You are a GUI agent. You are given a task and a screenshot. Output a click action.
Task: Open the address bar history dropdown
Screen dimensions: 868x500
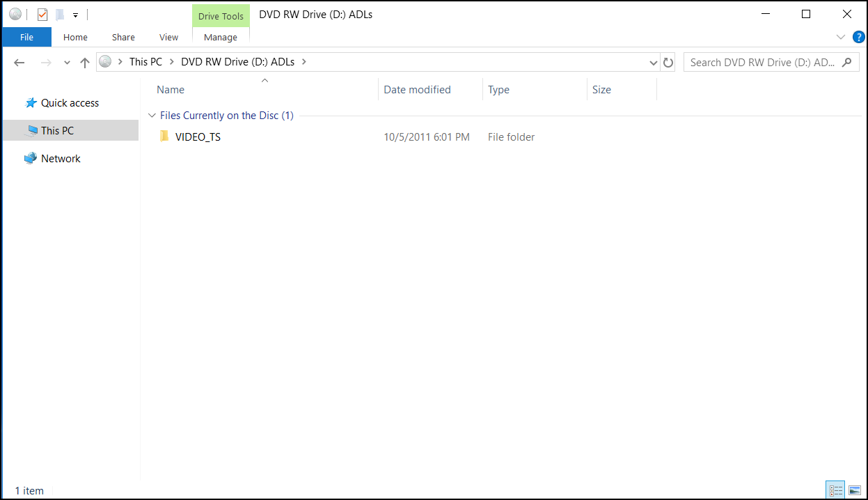tap(653, 62)
